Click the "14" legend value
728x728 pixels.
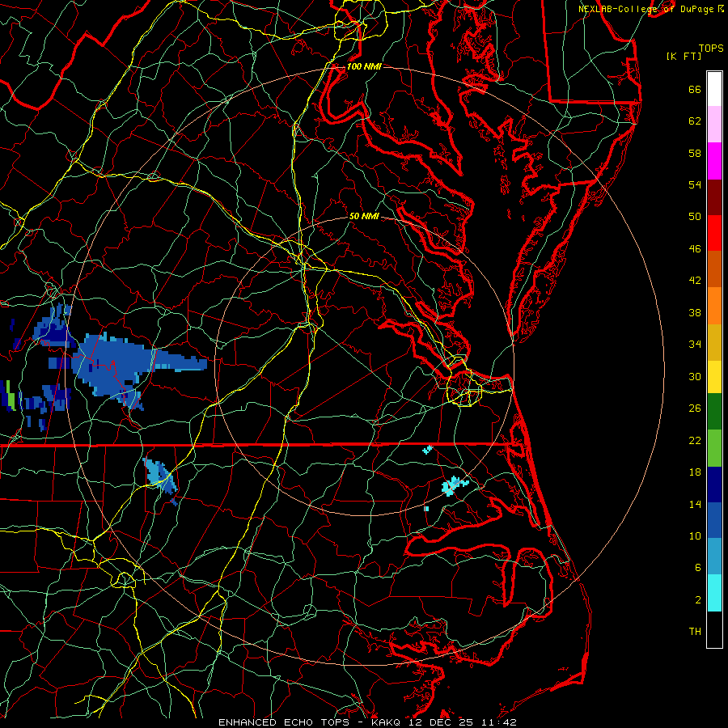tap(695, 504)
